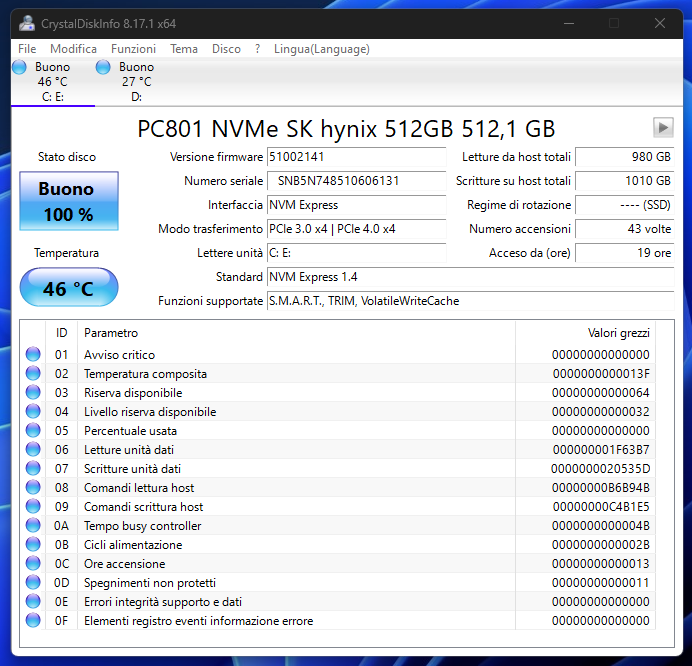The image size is (692, 666).
Task: Click the status orb for Cicli alimentazione
Action: coord(33,544)
